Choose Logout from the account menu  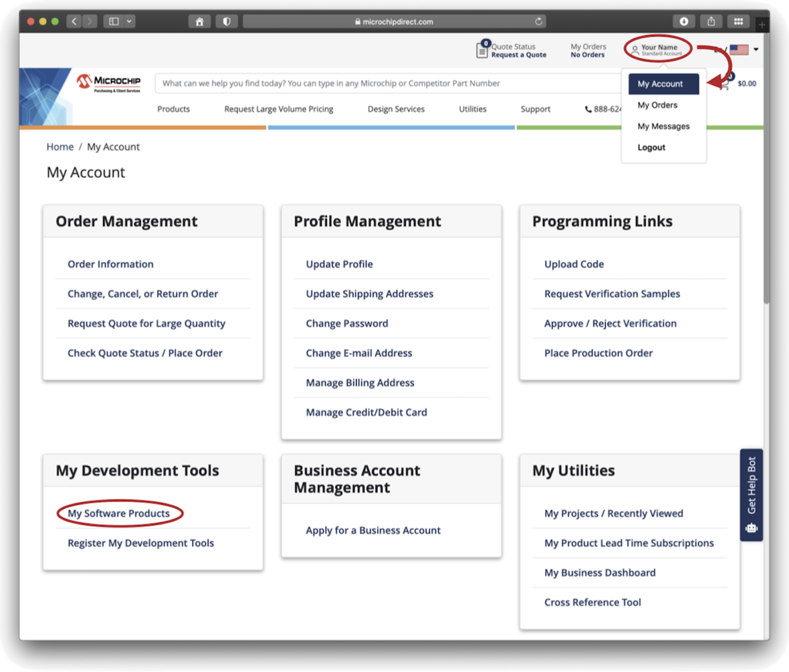click(651, 148)
